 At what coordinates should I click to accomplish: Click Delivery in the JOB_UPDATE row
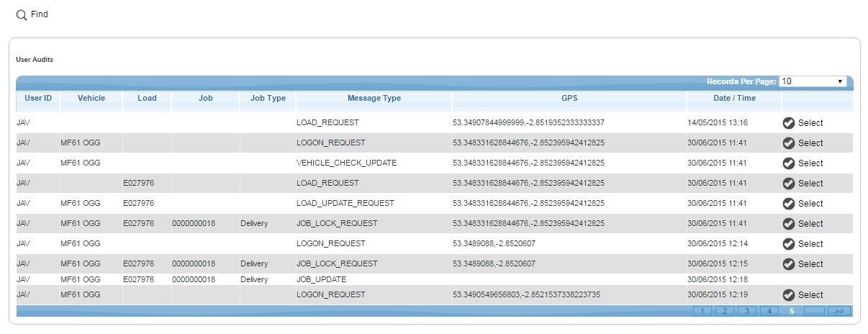pyautogui.click(x=254, y=279)
